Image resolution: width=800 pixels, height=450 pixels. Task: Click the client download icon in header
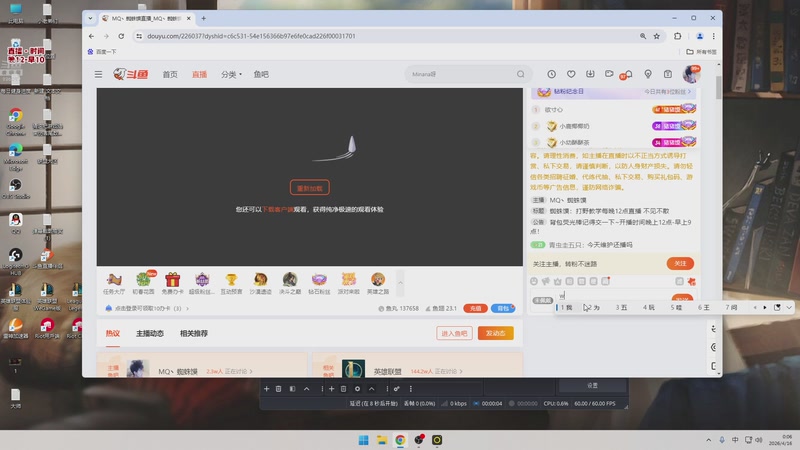590,74
